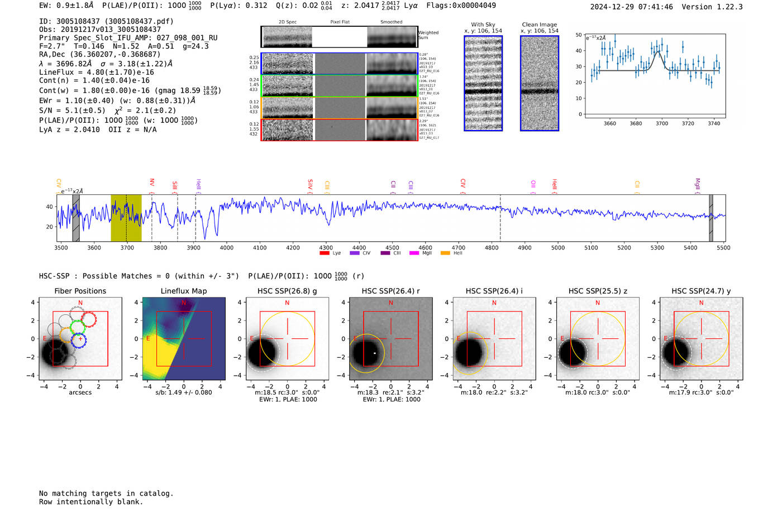This screenshot has height=532, width=782.
Task: Select the Lineflux Map panel
Action: 184,339
